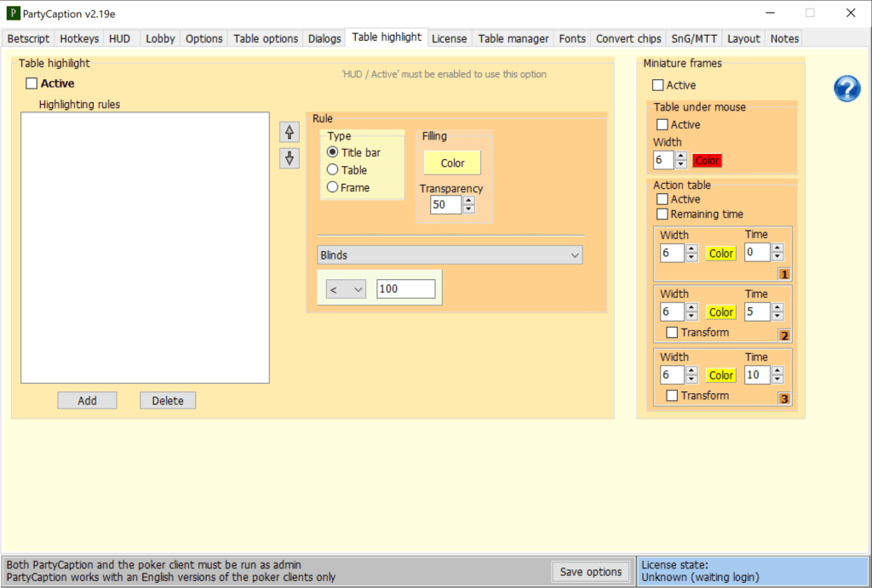The image size is (872, 588).
Task: Switch to the Hotkeys tab
Action: click(x=79, y=38)
